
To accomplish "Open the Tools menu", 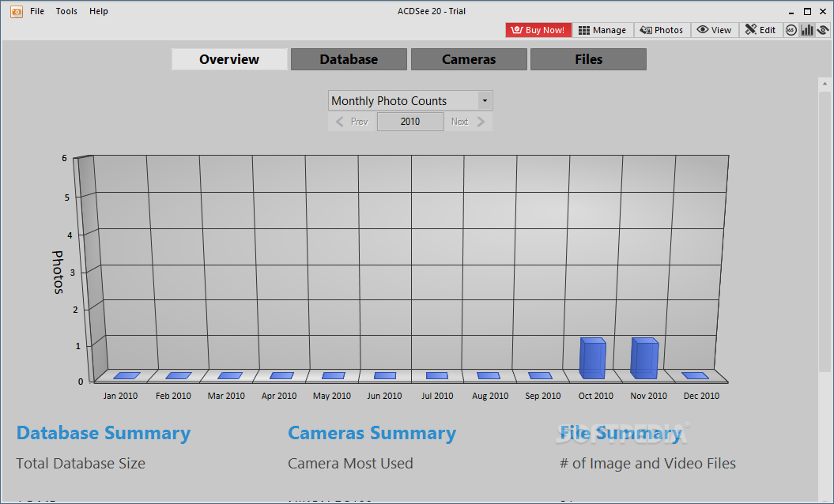I will point(66,11).
